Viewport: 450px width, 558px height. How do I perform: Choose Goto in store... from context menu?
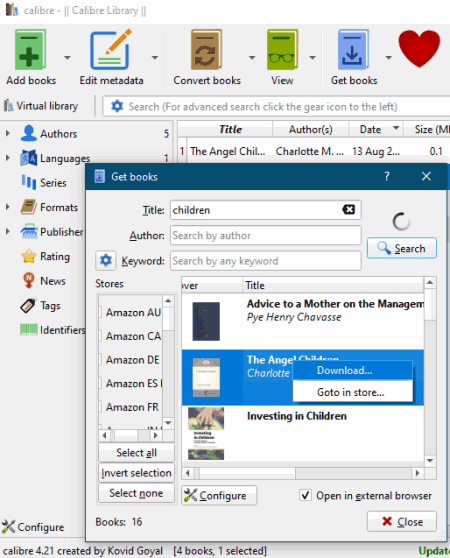click(x=353, y=392)
